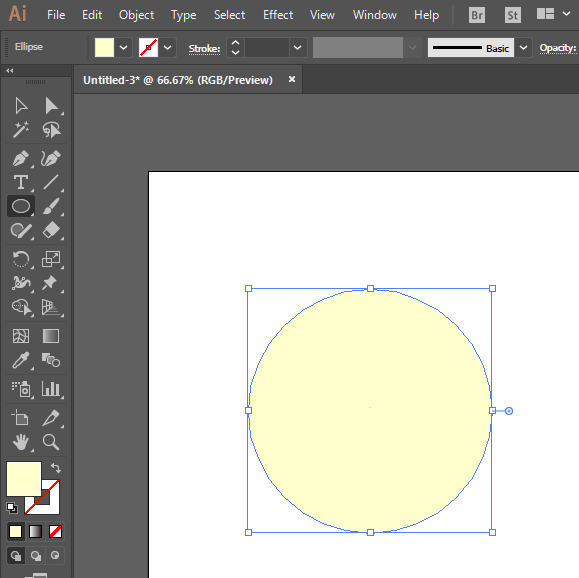Switch to Draw Behind mode

tap(35, 555)
